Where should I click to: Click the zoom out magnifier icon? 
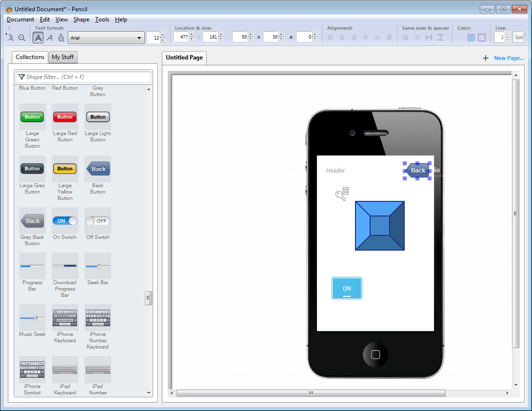22,38
